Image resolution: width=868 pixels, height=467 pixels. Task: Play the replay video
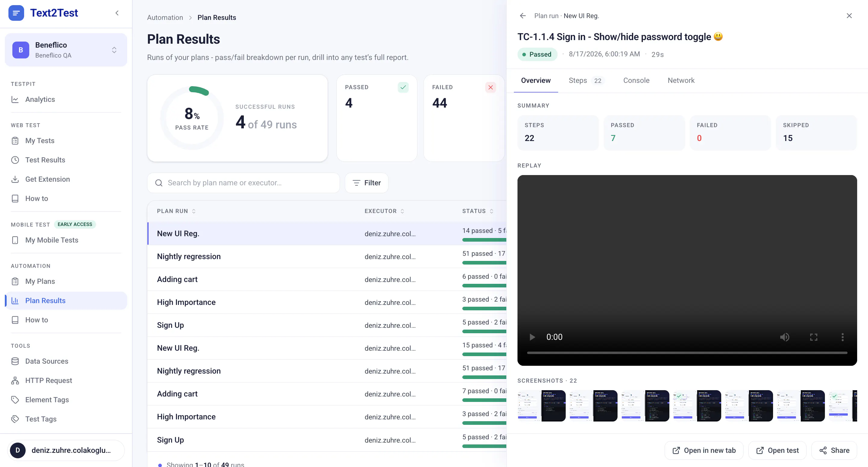(x=532, y=337)
